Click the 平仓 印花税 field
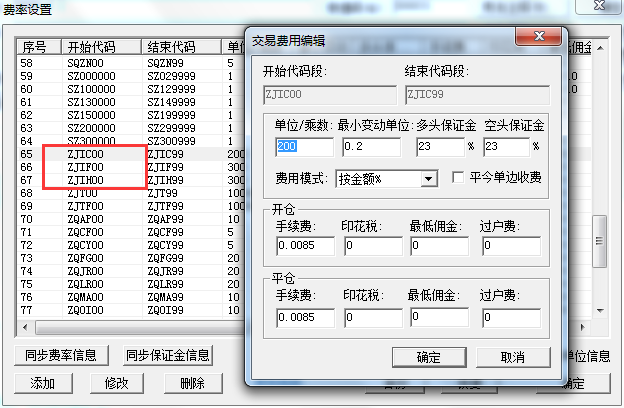 click(x=373, y=318)
